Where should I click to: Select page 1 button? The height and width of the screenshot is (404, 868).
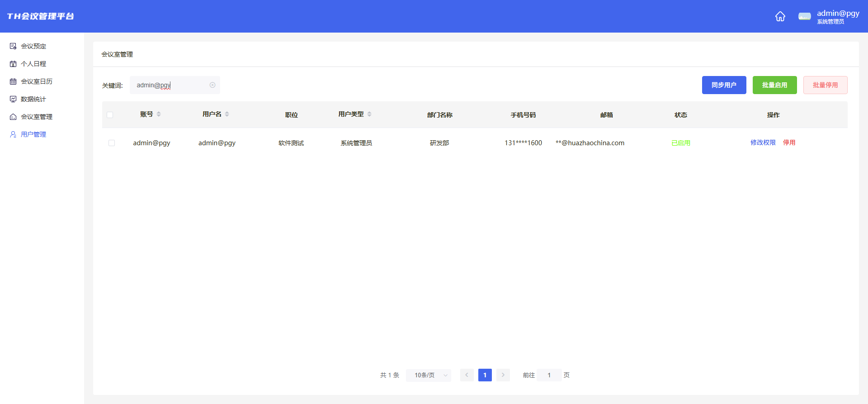click(485, 375)
